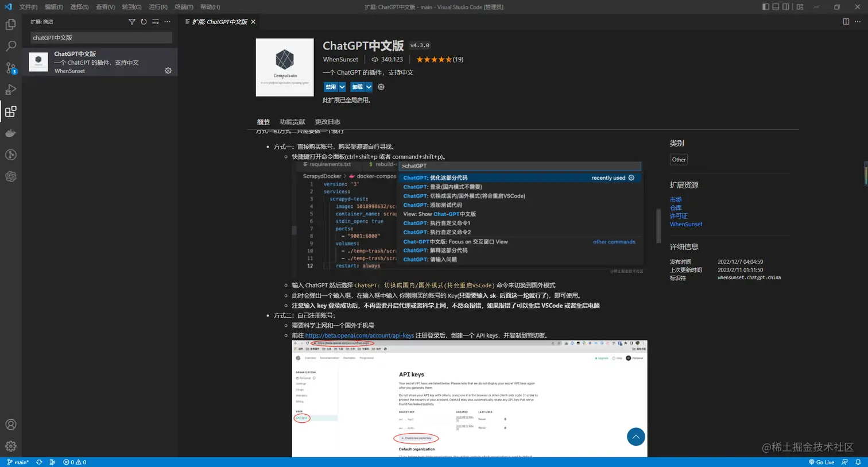Click the feedback icon beside Go Live
This screenshot has height=467, width=868.
tap(844, 462)
